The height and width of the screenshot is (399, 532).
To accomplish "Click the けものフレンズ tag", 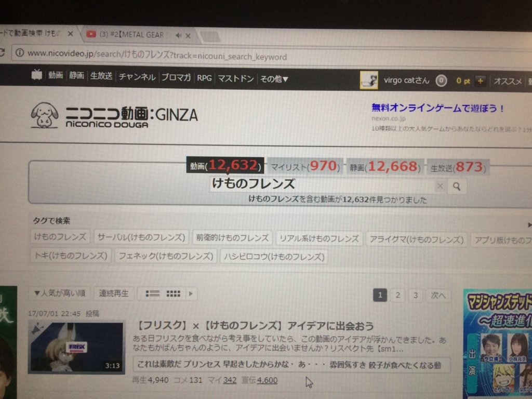I will pyautogui.click(x=60, y=236).
